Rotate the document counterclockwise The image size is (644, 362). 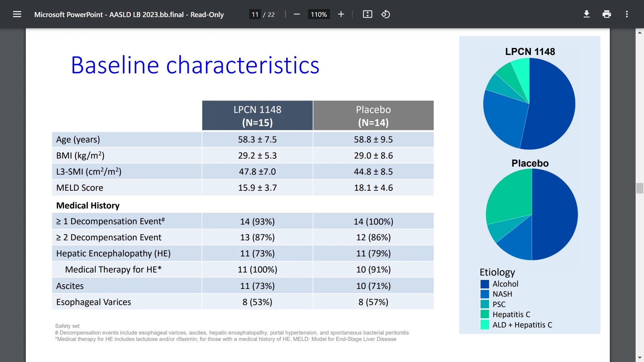pos(386,14)
